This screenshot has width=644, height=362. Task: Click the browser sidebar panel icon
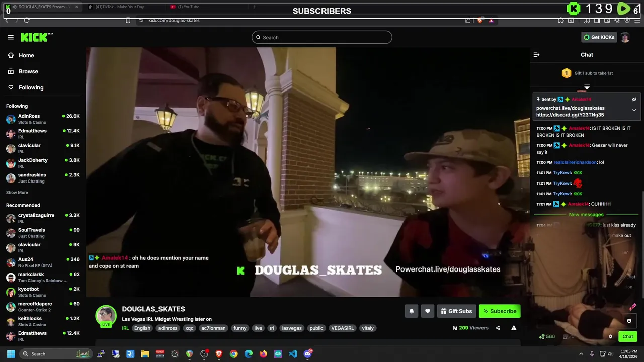597,20
